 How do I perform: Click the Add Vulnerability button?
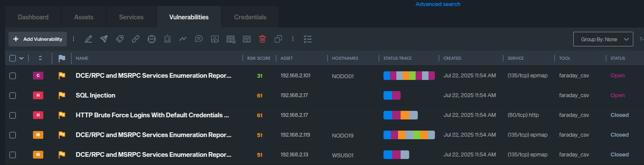point(38,39)
